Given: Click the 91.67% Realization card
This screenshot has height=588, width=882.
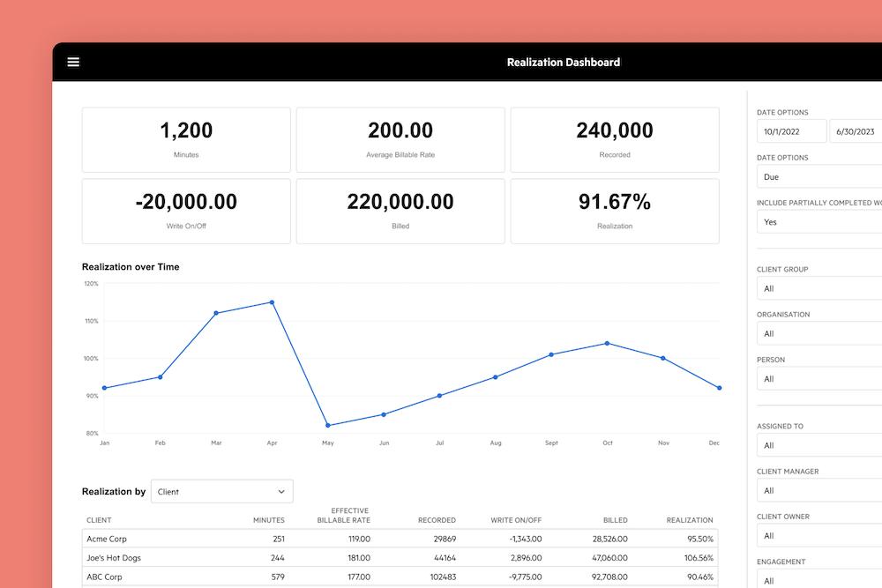Looking at the screenshot, I should tap(614, 211).
